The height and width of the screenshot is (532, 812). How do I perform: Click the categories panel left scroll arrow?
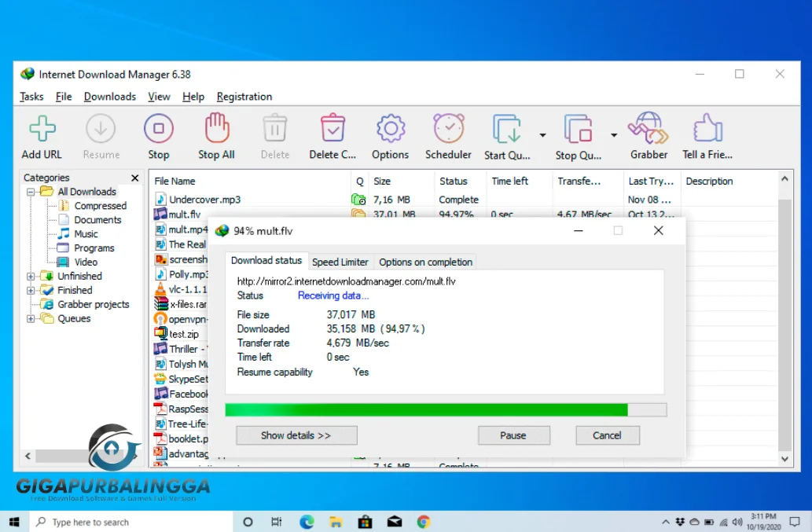click(28, 456)
